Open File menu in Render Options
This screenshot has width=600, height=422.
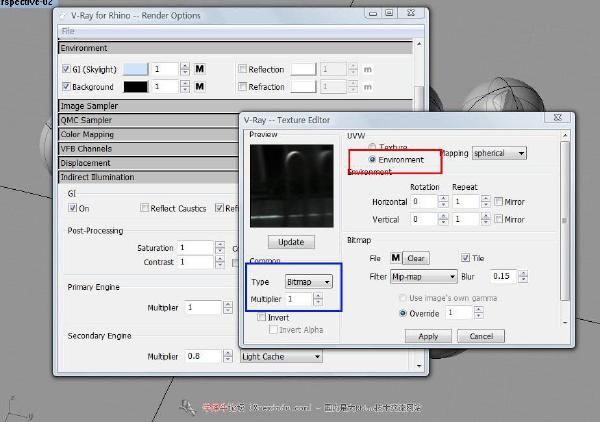click(68, 31)
